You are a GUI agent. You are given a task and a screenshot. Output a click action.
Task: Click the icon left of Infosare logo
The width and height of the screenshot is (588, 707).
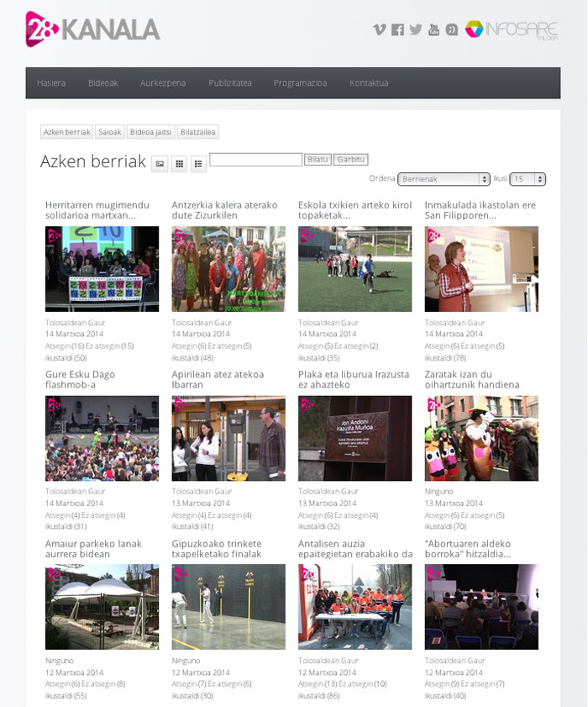[x=451, y=29]
